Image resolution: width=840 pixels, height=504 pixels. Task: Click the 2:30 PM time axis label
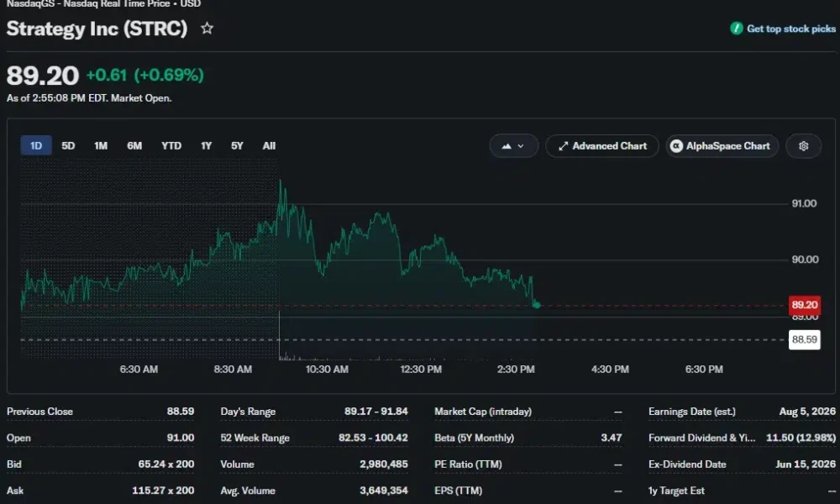(516, 369)
